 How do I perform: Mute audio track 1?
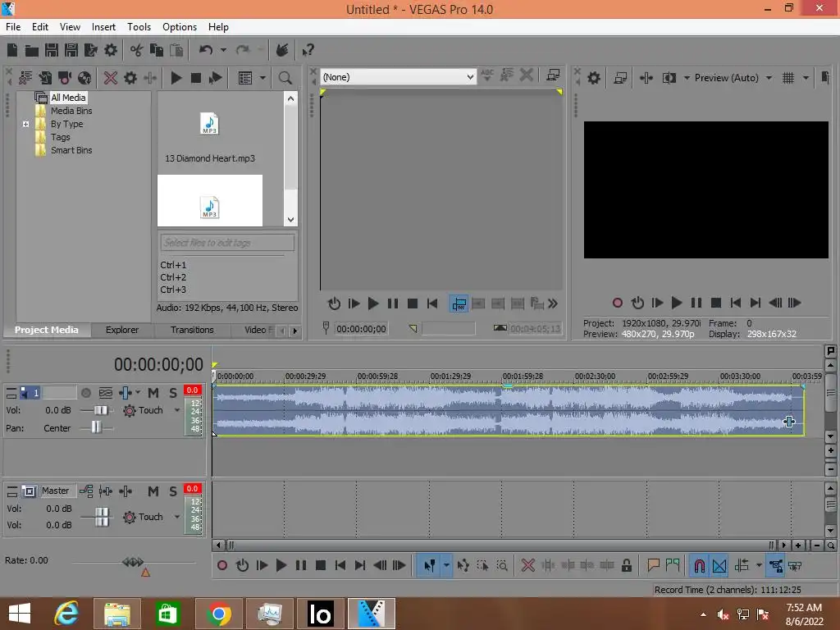pyautogui.click(x=153, y=393)
